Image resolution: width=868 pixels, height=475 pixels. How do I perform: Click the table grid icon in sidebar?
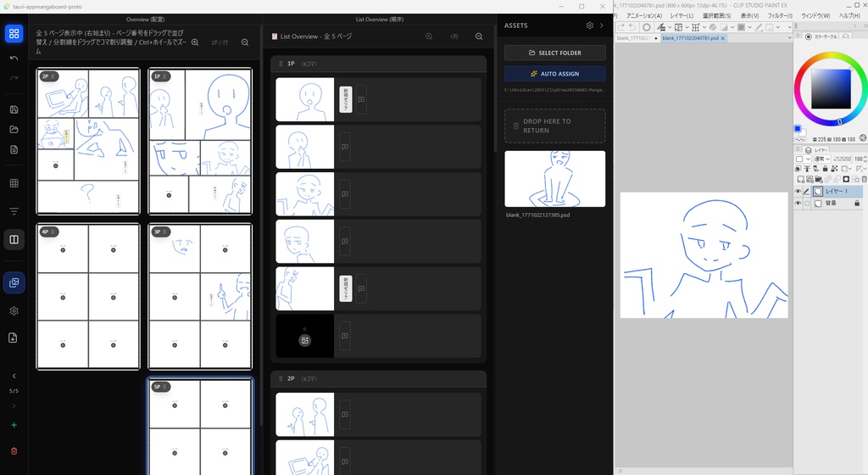click(x=14, y=183)
